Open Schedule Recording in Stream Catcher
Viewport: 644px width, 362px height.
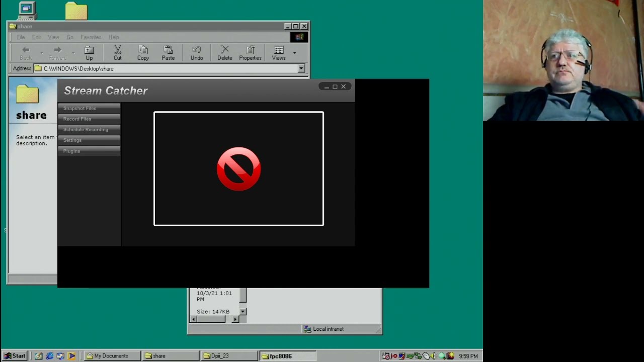[x=89, y=129]
